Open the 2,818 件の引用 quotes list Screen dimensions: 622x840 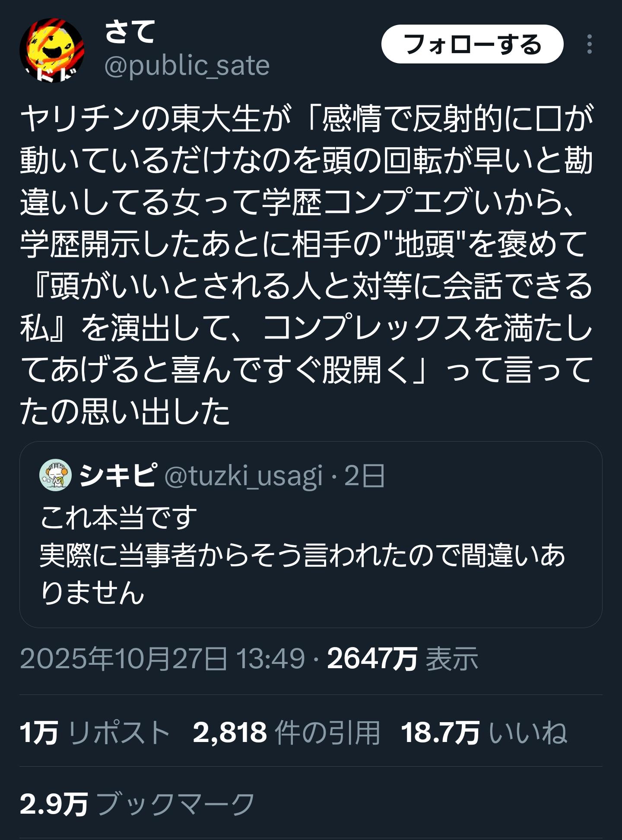(x=286, y=733)
